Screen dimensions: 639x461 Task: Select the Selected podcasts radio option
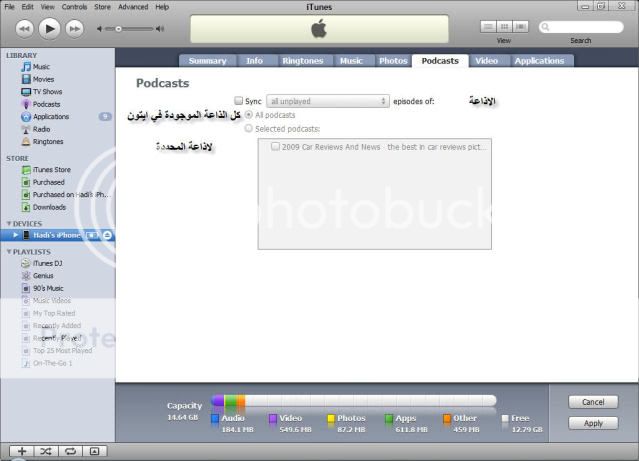pyautogui.click(x=249, y=128)
